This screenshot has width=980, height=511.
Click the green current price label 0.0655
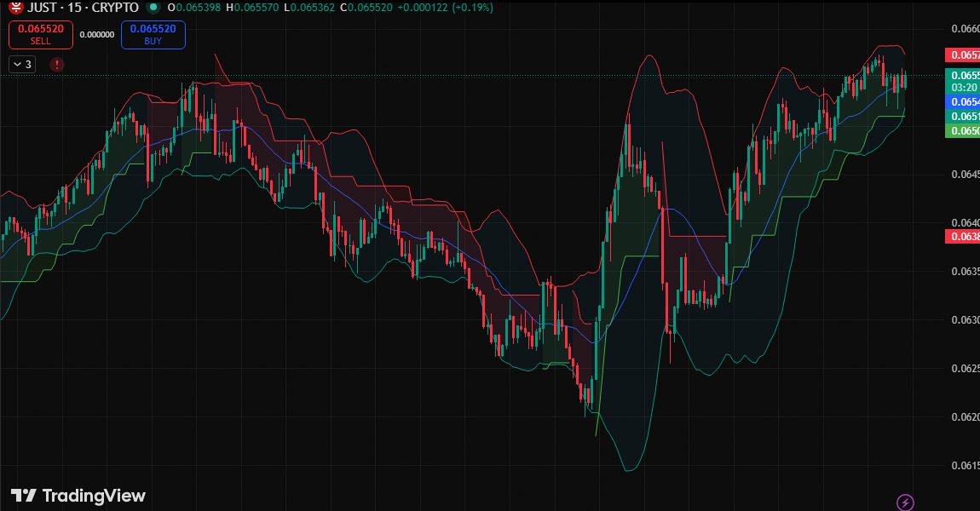962,76
